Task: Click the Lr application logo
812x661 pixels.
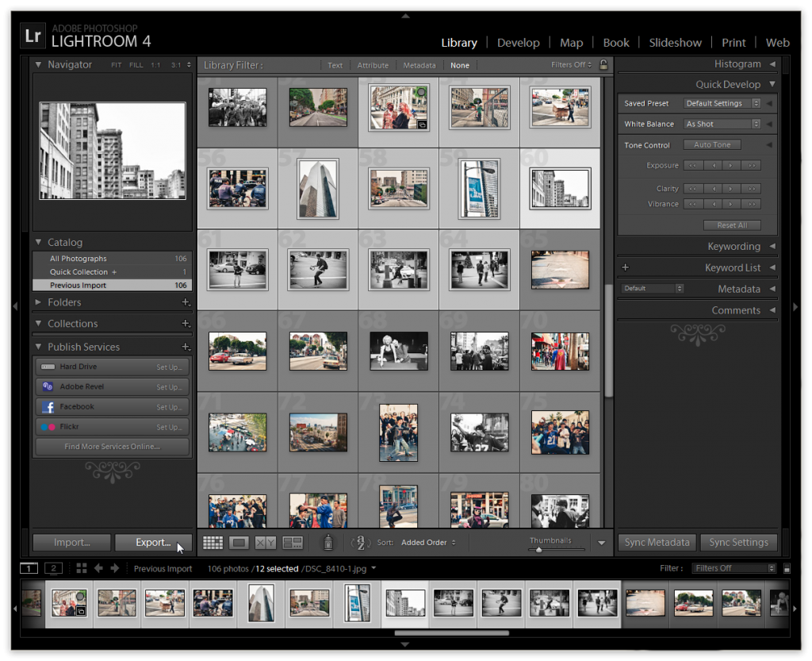Action: (33, 36)
